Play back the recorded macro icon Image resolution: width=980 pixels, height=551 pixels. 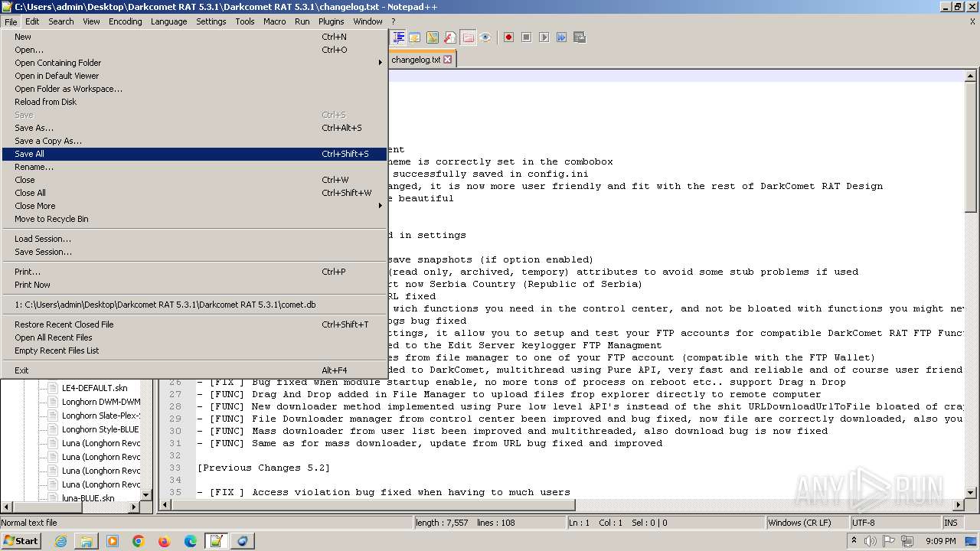tap(544, 37)
